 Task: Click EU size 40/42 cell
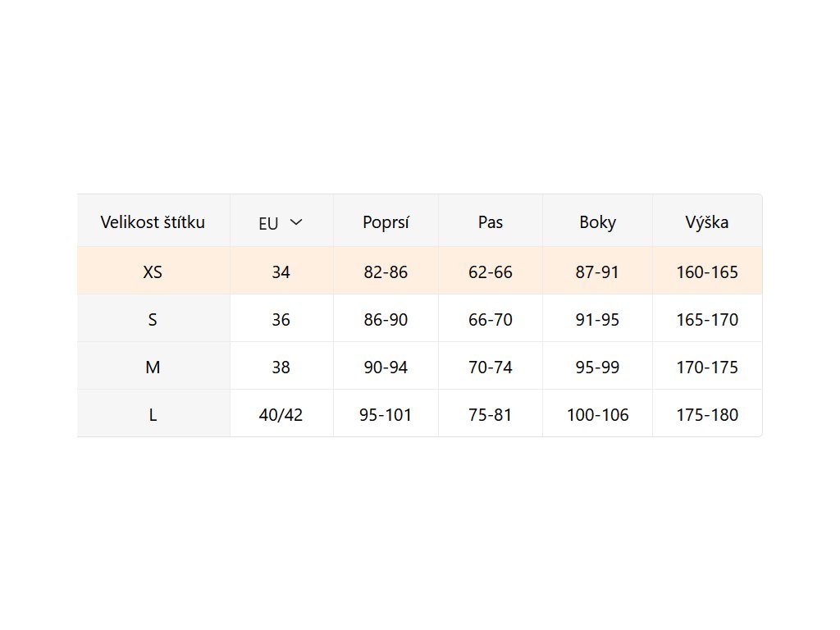coord(281,415)
